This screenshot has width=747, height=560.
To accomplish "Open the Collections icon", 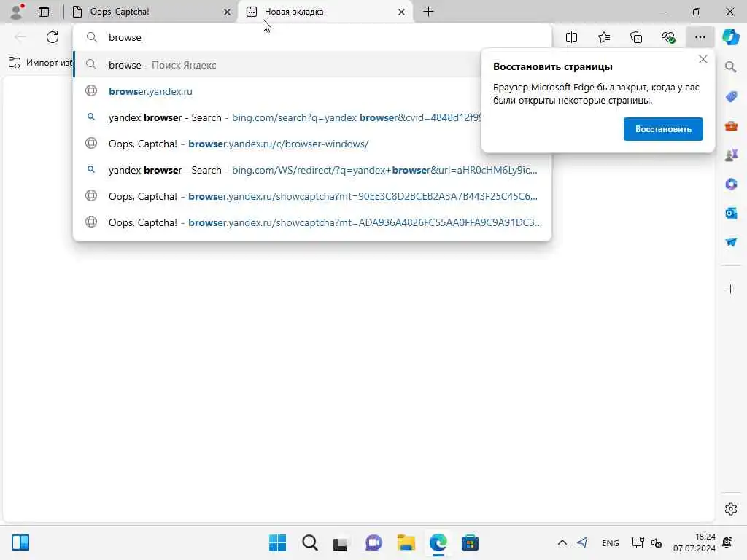I will 636,37.
